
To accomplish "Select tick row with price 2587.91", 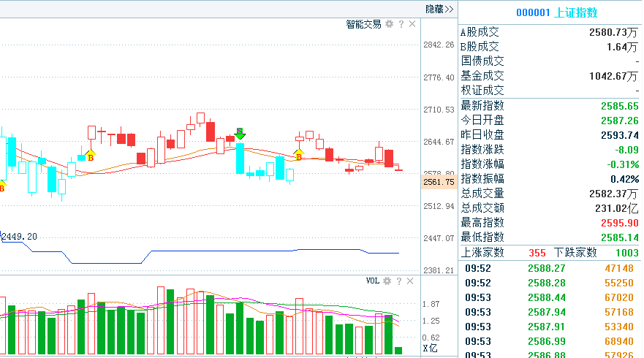I will point(550,327).
